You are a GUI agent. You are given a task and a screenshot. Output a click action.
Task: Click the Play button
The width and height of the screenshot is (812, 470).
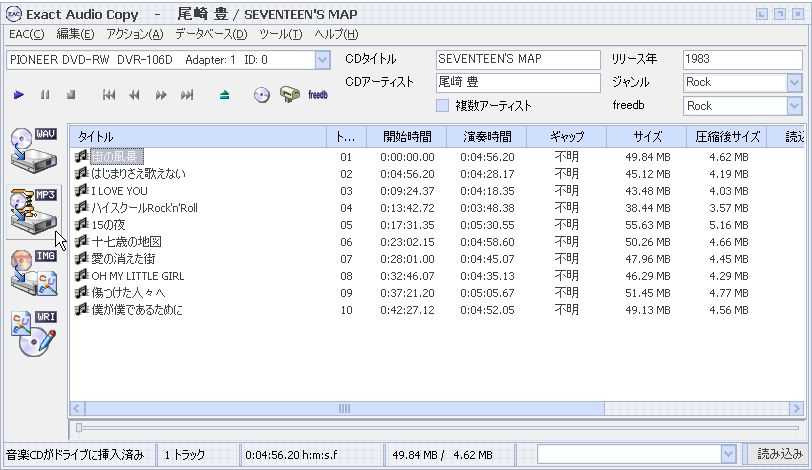pyautogui.click(x=19, y=95)
